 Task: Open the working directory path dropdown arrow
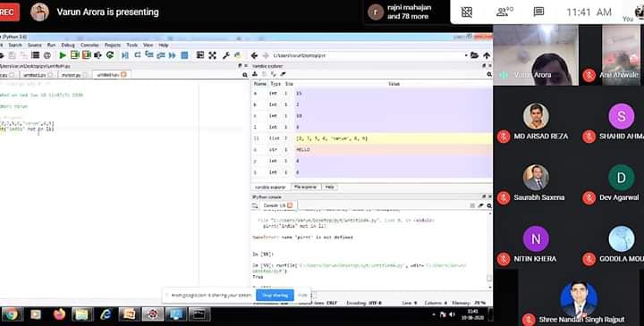click(466, 55)
